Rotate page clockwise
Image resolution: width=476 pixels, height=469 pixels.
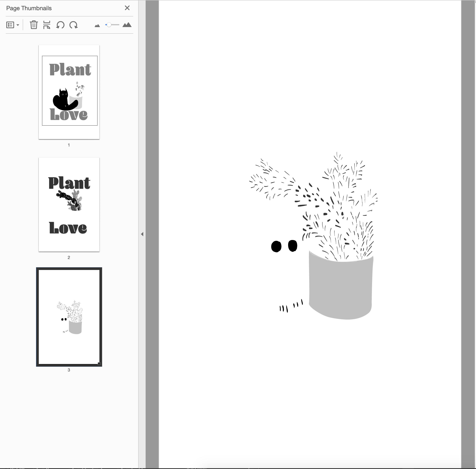tap(73, 25)
